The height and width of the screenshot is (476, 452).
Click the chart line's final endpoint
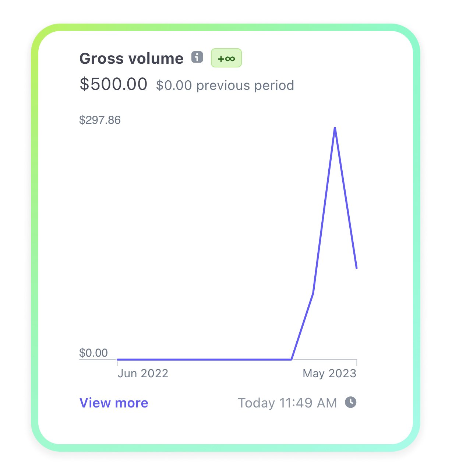click(x=356, y=268)
